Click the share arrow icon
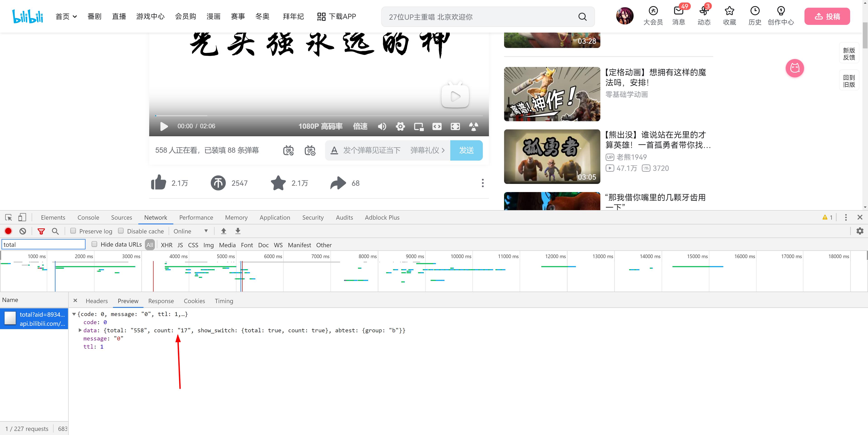The image size is (868, 435). pos(338,183)
